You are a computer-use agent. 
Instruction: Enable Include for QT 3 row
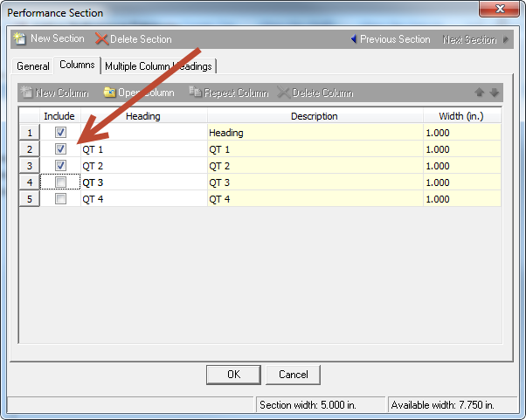60,182
